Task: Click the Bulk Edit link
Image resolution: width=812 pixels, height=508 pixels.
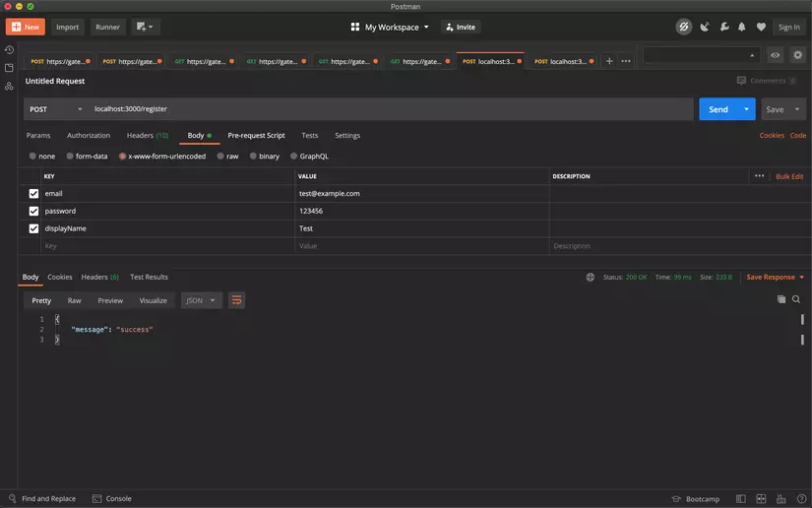Action: coord(789,176)
